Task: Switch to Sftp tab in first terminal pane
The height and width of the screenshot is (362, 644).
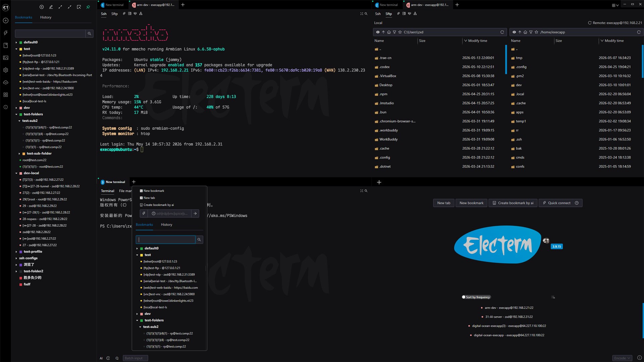Action: 114,14
